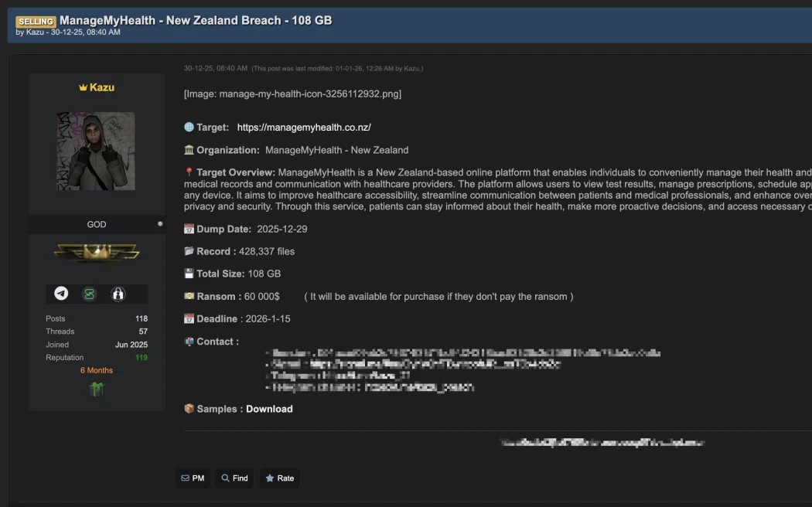
Task: Open the managemyhealth.co.nz target link
Action: [304, 128]
